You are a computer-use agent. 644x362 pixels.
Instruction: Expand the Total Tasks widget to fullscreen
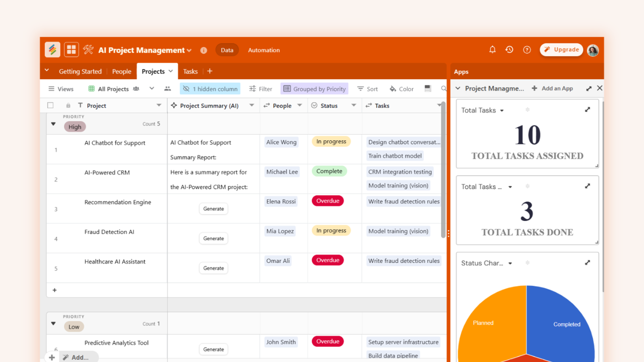coord(587,110)
